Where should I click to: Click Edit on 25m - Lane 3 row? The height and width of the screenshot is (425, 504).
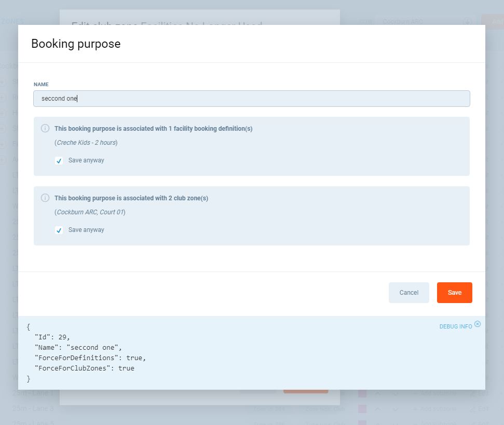pos(479,409)
